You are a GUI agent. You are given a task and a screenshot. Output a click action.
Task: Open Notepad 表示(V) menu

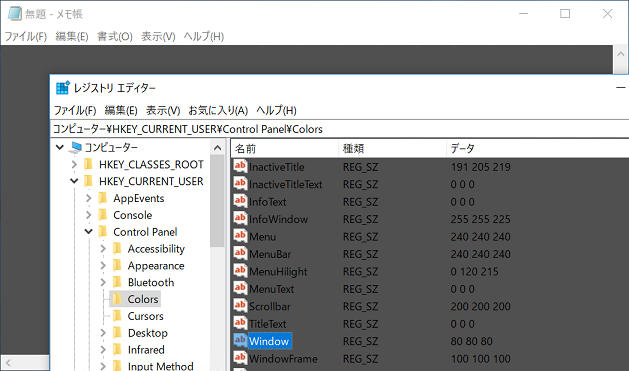click(158, 36)
